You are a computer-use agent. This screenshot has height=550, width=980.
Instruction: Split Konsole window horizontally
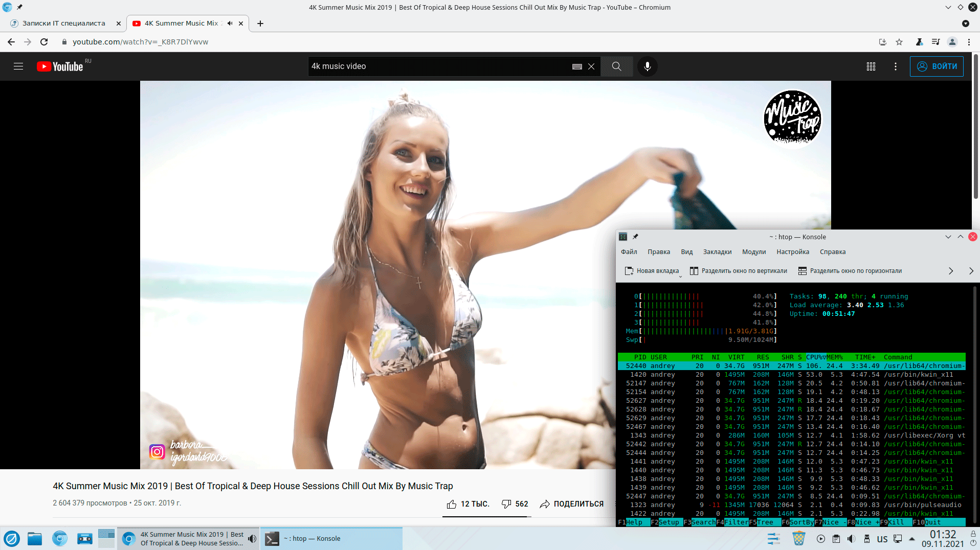point(850,271)
